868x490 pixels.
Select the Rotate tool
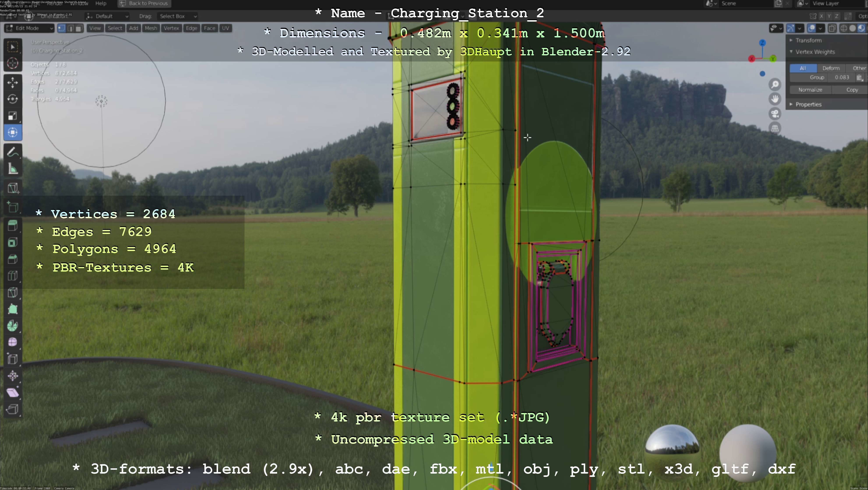point(13,99)
